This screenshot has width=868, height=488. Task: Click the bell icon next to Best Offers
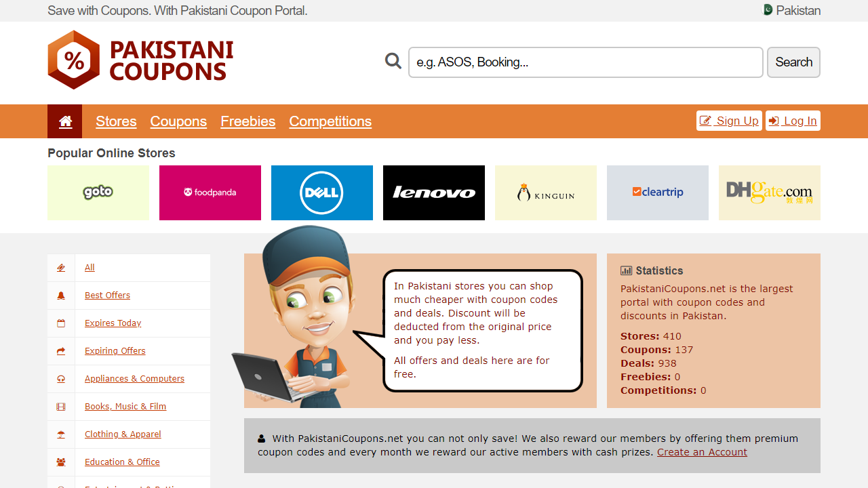click(x=60, y=295)
